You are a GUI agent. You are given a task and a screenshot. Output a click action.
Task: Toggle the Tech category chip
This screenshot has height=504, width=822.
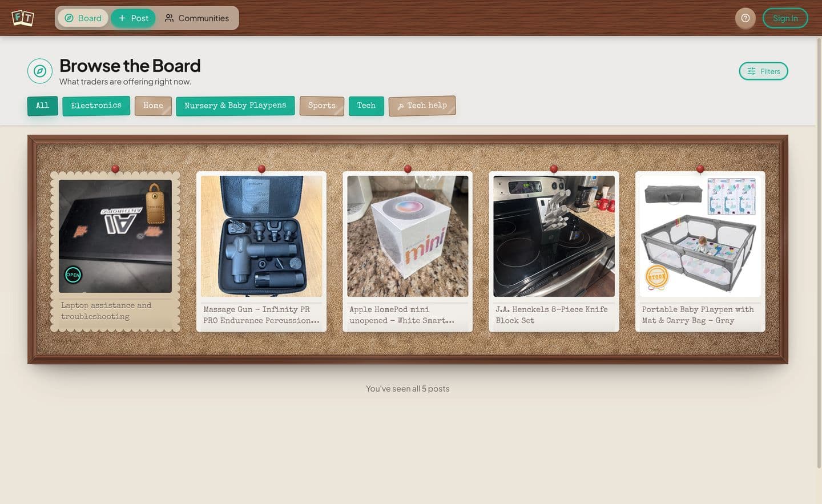point(366,106)
